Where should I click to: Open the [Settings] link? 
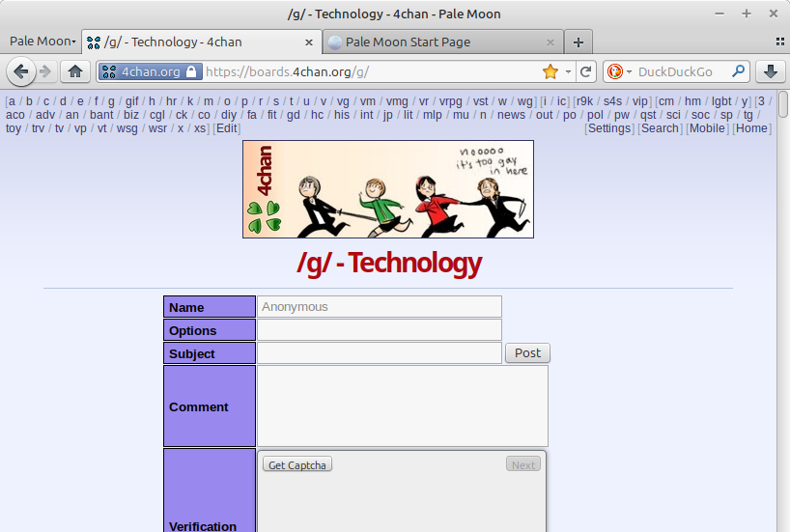609,128
